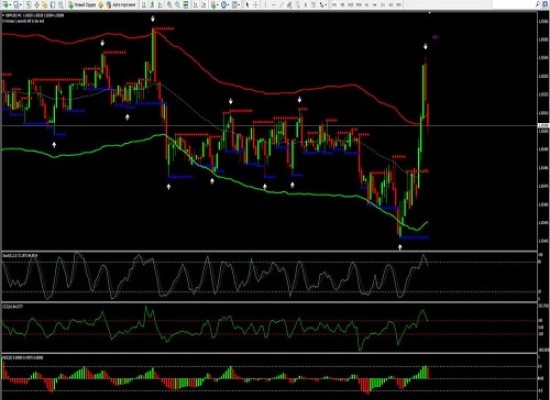Click the zoom in magnifier icon
550x400 pixels.
pos(169,5)
